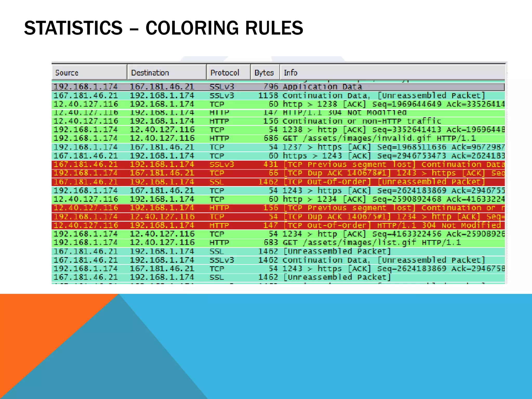Select 'Continuation or non-HTTP traffic' green row

click(x=278, y=121)
